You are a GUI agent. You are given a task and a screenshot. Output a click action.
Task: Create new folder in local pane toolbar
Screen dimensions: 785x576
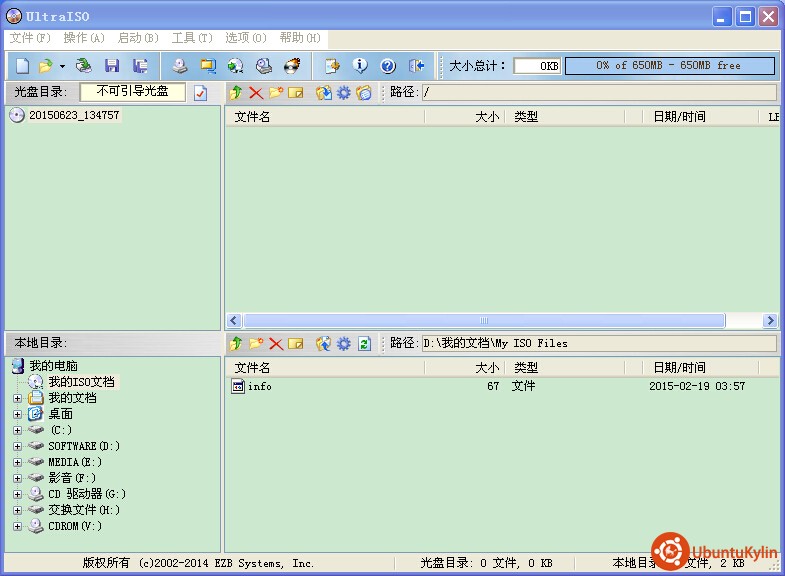click(256, 344)
